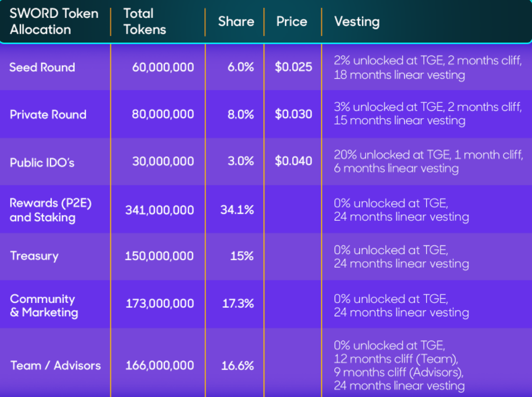The width and height of the screenshot is (532, 397).
Task: Select the Community & Marketing row label
Action: pyautogui.click(x=44, y=306)
